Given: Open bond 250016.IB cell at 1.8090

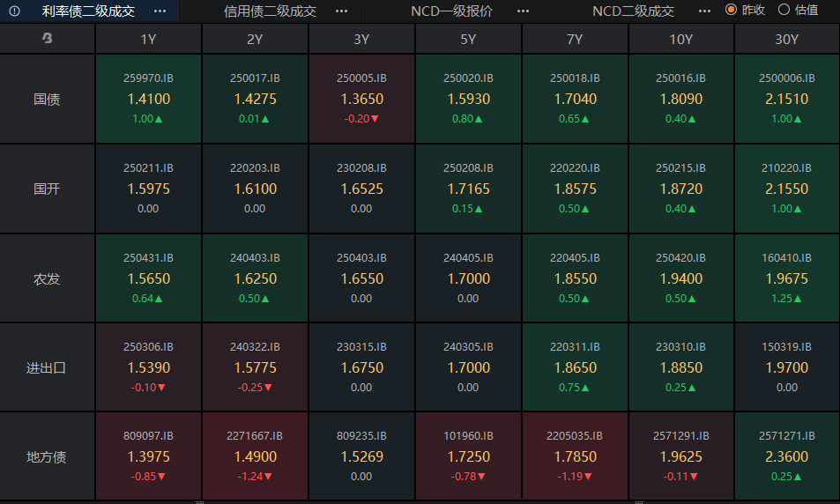Looking at the screenshot, I should click(x=680, y=99).
